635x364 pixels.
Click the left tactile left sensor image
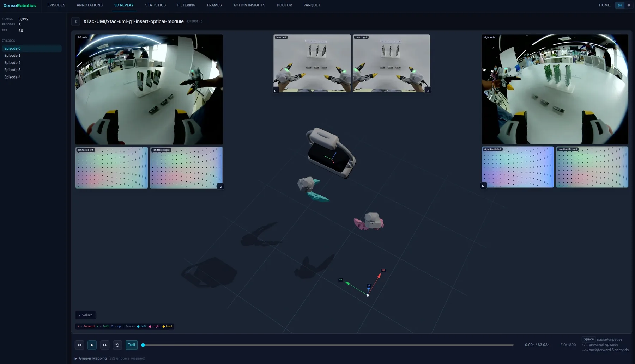(111, 168)
